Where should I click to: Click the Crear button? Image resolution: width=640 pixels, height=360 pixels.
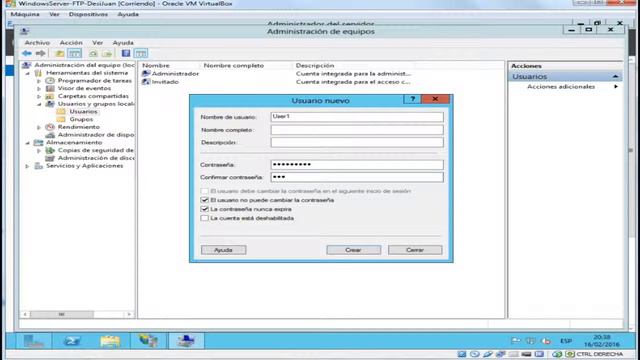tap(353, 250)
